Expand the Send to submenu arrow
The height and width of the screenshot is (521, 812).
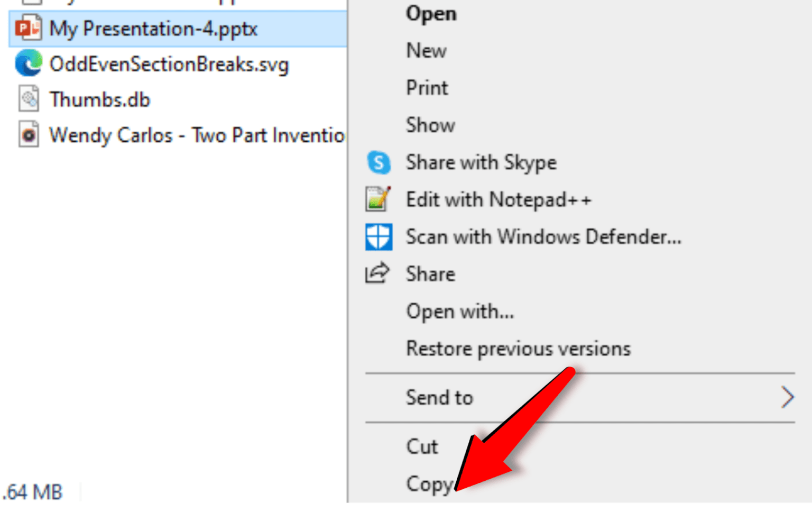click(787, 397)
